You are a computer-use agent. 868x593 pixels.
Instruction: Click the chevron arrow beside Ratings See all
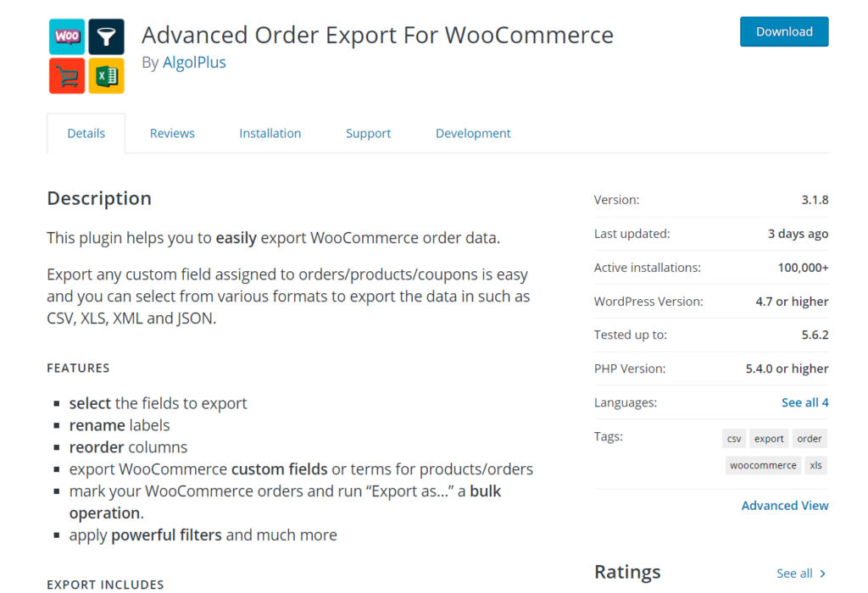[x=823, y=574]
